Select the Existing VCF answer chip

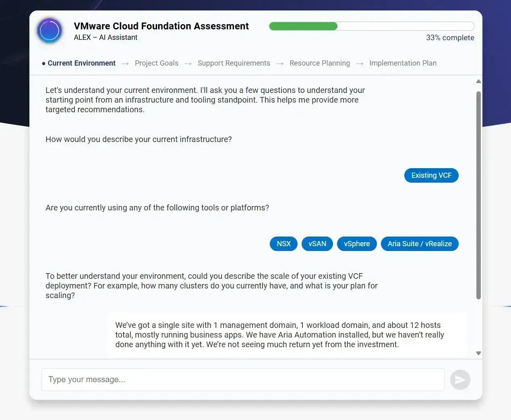point(431,175)
